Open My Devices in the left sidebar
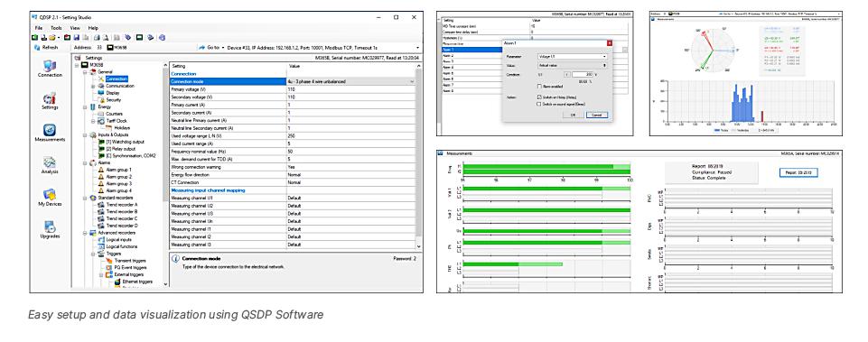 [x=50, y=198]
